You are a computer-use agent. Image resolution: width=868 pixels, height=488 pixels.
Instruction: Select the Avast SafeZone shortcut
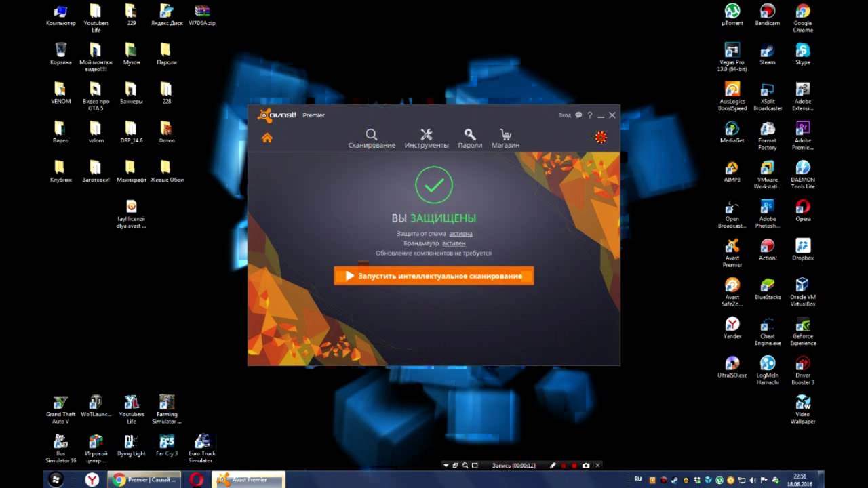[x=732, y=292]
